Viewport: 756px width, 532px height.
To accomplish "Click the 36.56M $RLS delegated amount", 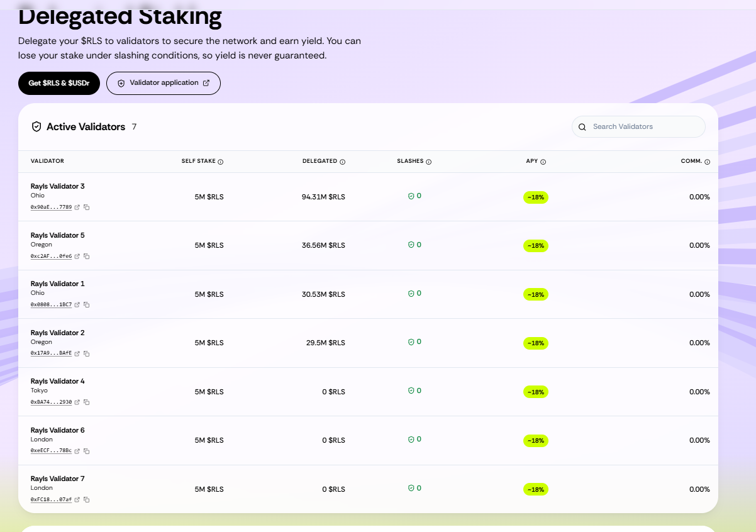I will pos(323,245).
